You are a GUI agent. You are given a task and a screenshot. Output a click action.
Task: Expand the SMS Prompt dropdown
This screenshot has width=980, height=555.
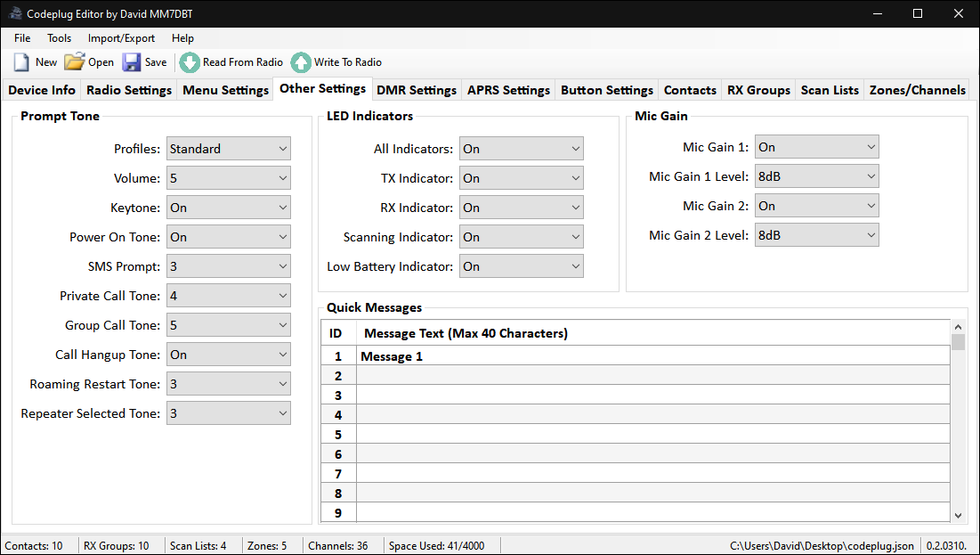click(228, 265)
